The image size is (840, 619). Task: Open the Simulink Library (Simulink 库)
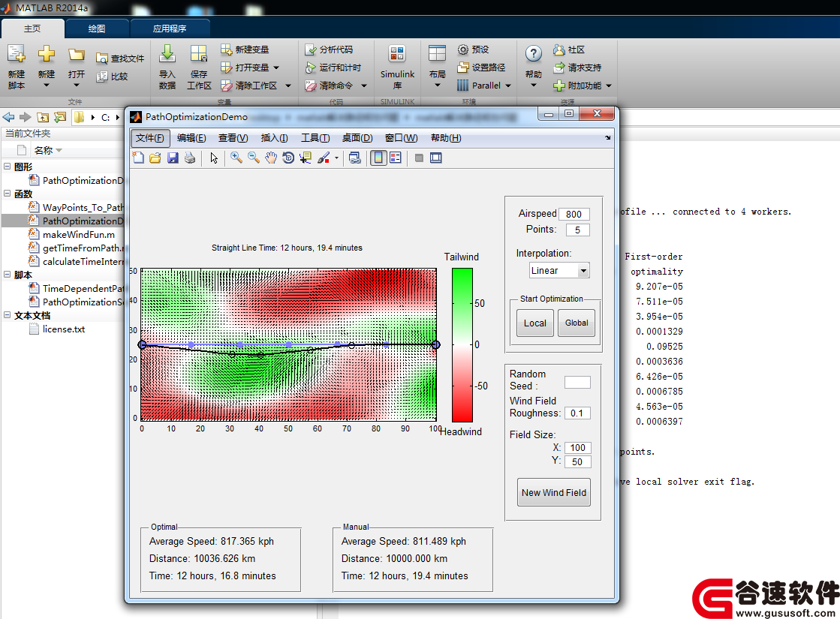tap(397, 68)
